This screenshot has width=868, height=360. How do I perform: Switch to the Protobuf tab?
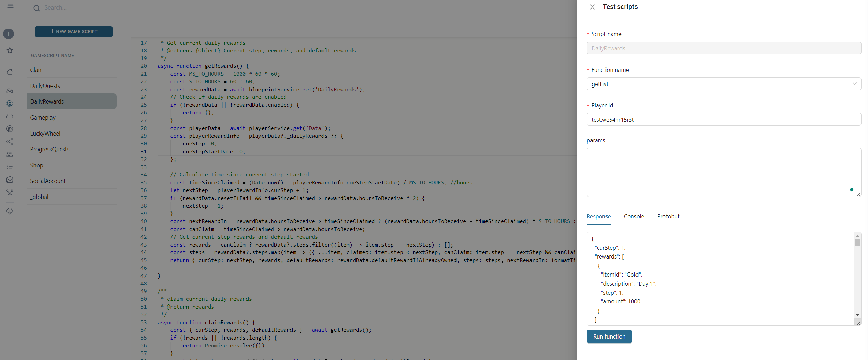(668, 216)
